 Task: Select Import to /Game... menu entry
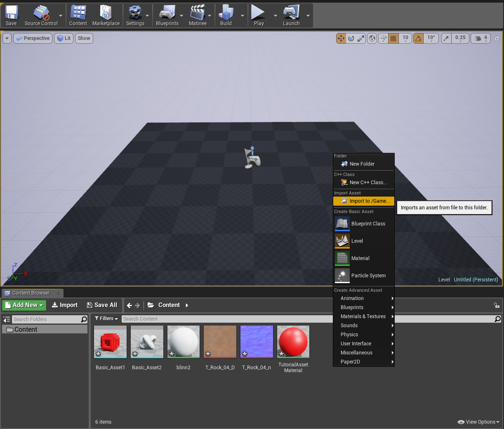(364, 201)
